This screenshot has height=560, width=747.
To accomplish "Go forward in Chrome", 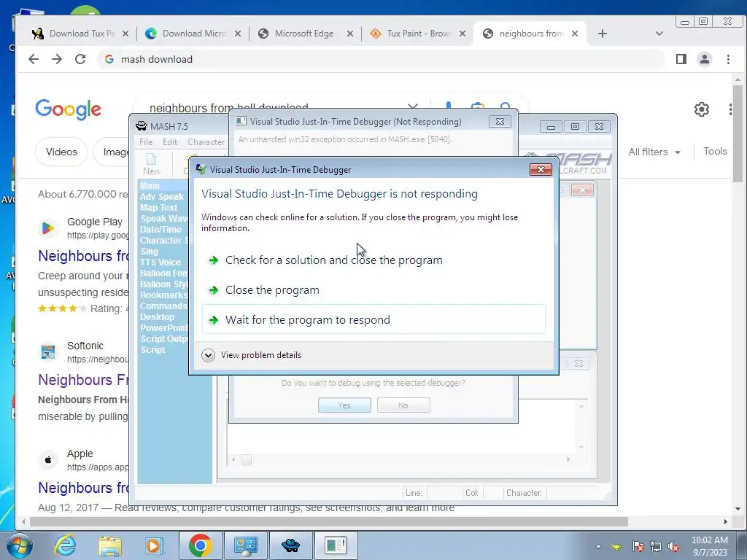I will 57,59.
